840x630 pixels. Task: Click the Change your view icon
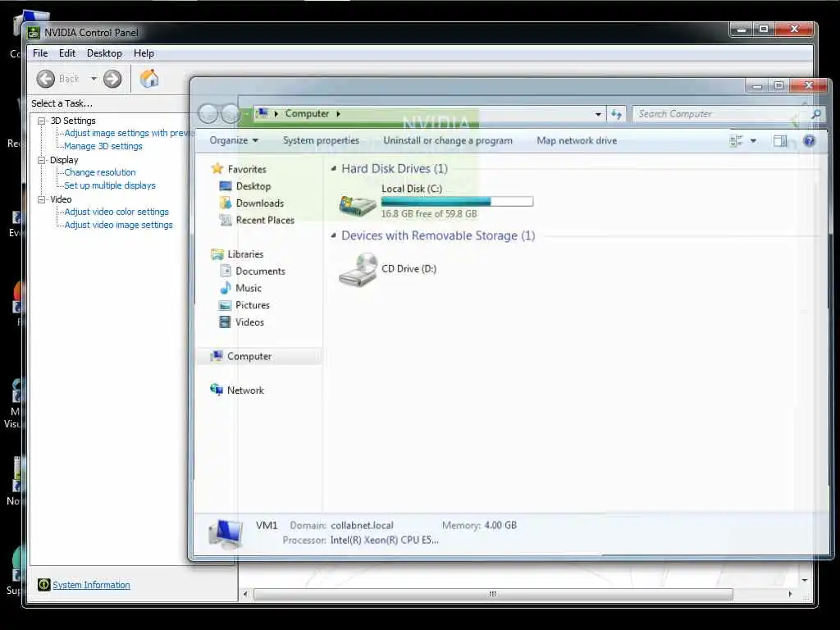(x=736, y=141)
